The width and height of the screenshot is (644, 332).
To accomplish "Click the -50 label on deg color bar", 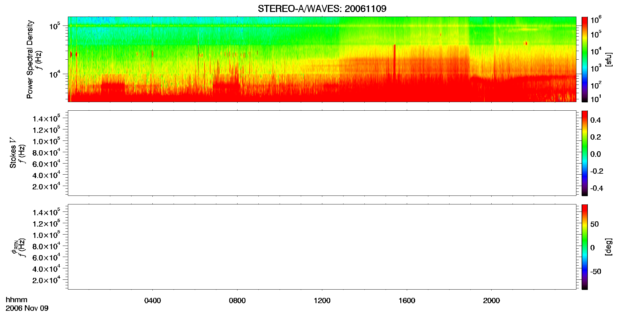I will pos(596,272).
